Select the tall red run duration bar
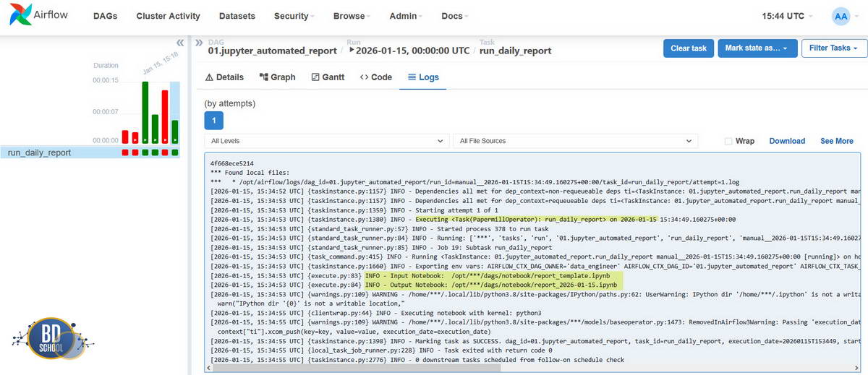Image resolution: width=868 pixels, height=375 pixels. tap(165, 116)
